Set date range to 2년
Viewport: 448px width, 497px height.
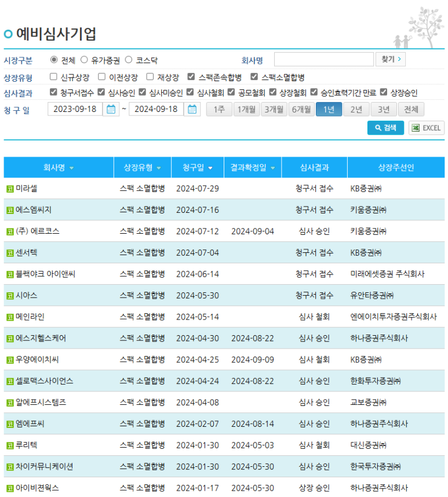tap(356, 110)
